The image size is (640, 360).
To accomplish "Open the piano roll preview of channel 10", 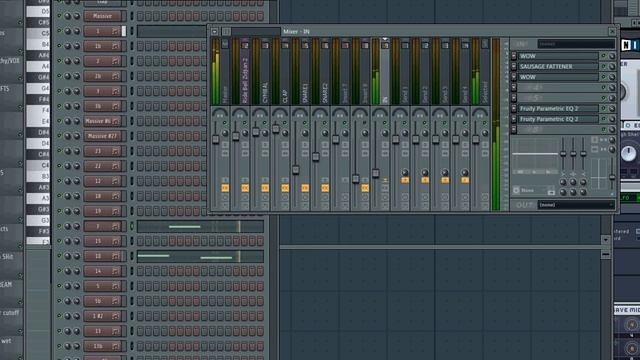I will tap(200, 256).
